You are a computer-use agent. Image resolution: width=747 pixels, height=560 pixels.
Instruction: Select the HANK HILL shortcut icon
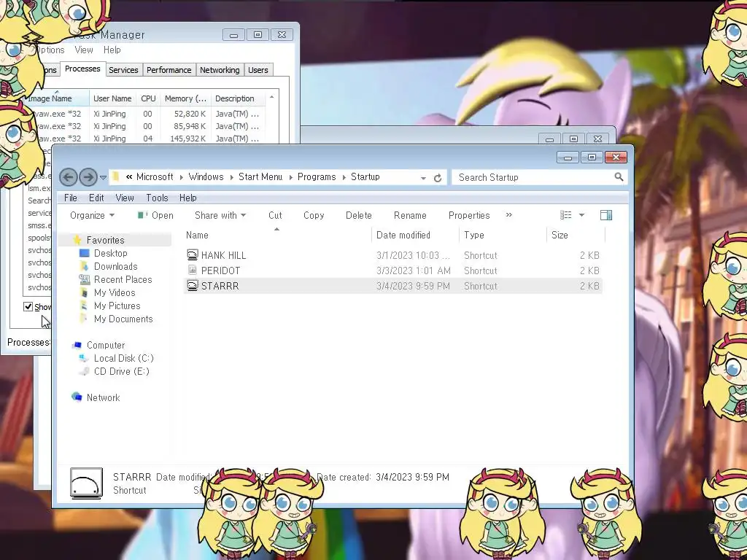(192, 254)
